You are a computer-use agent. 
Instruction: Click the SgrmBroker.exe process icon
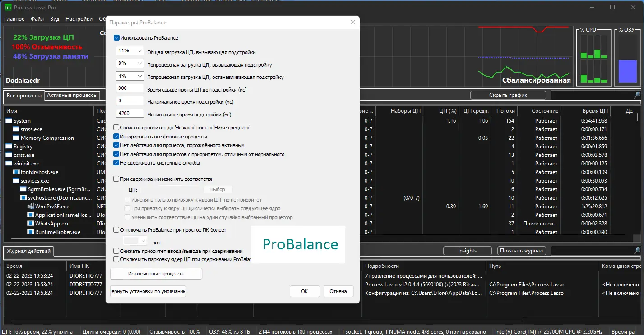23,189
